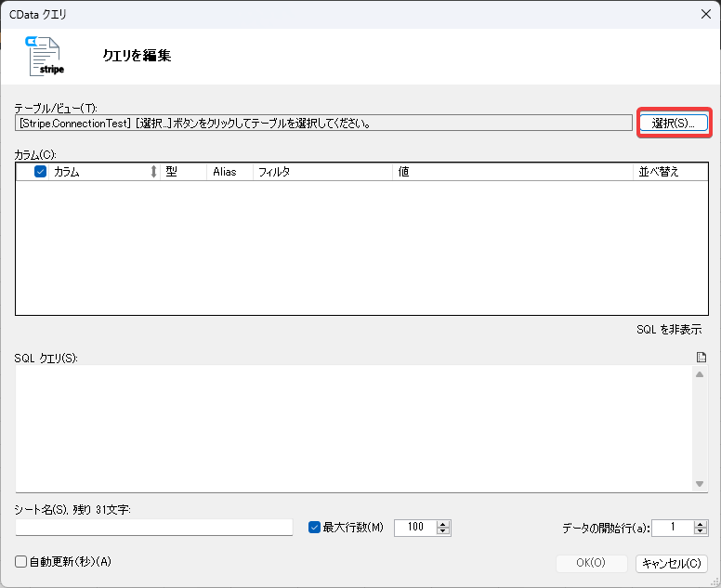This screenshot has height=588, width=721.
Task: Click the 並べ替え column header
Action: (671, 172)
